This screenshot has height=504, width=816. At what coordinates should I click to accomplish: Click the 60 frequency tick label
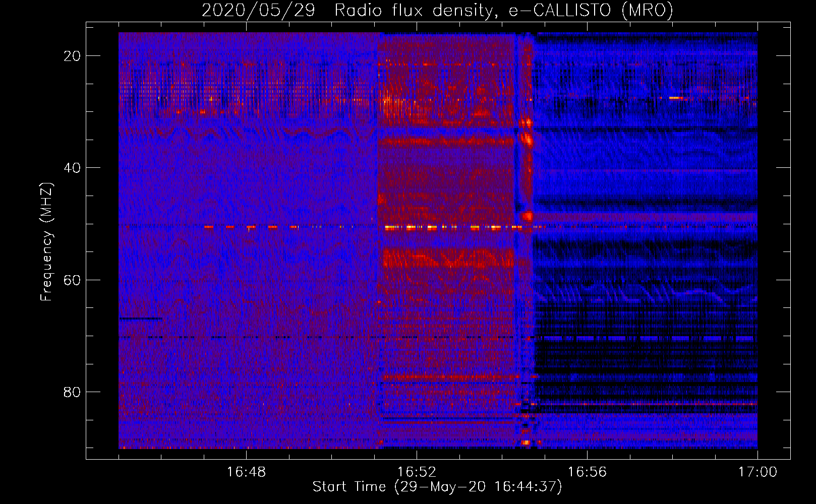(x=72, y=280)
